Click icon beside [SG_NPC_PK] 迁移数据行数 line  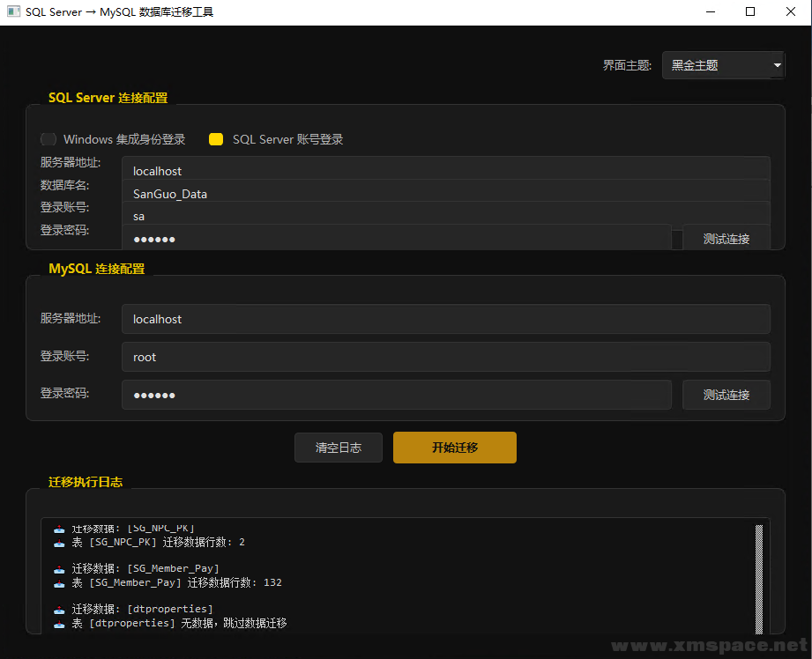pyautogui.click(x=59, y=543)
